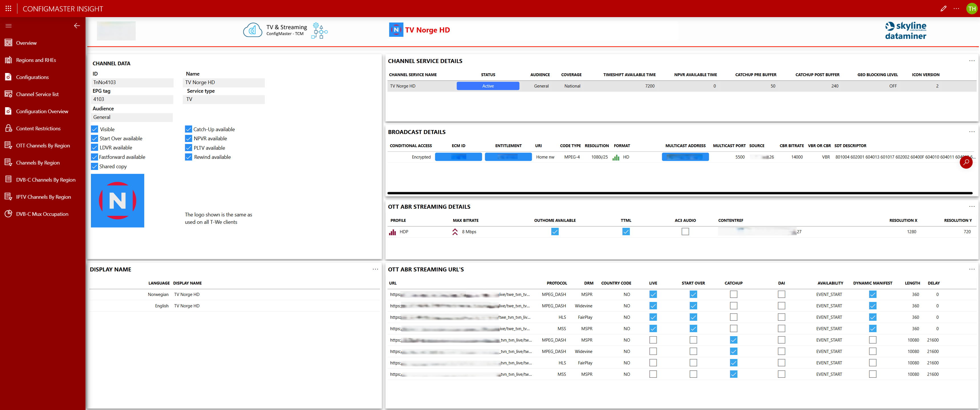Image resolution: width=980 pixels, height=410 pixels.
Task: Click the blurred ECM ID blue cell
Action: [458, 157]
